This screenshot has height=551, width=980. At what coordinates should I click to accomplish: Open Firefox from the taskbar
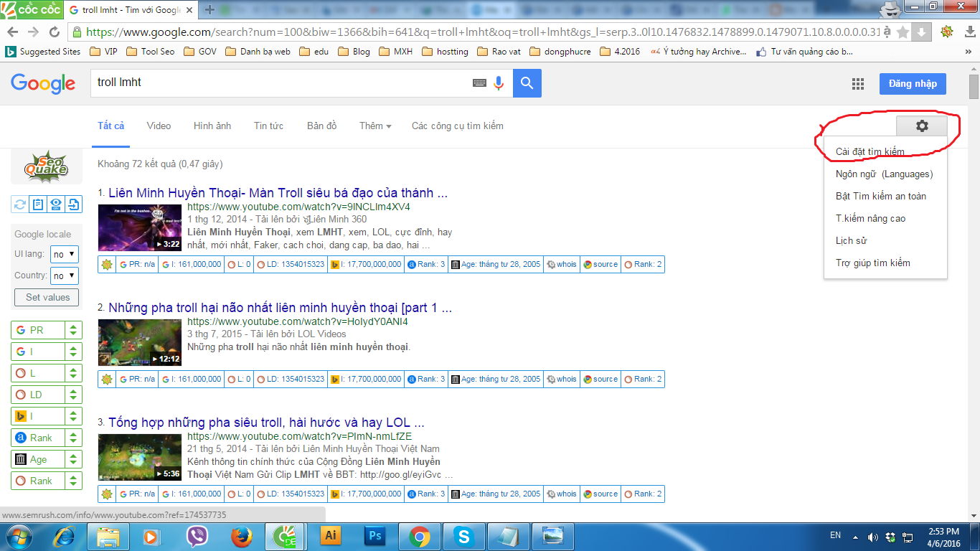[241, 536]
